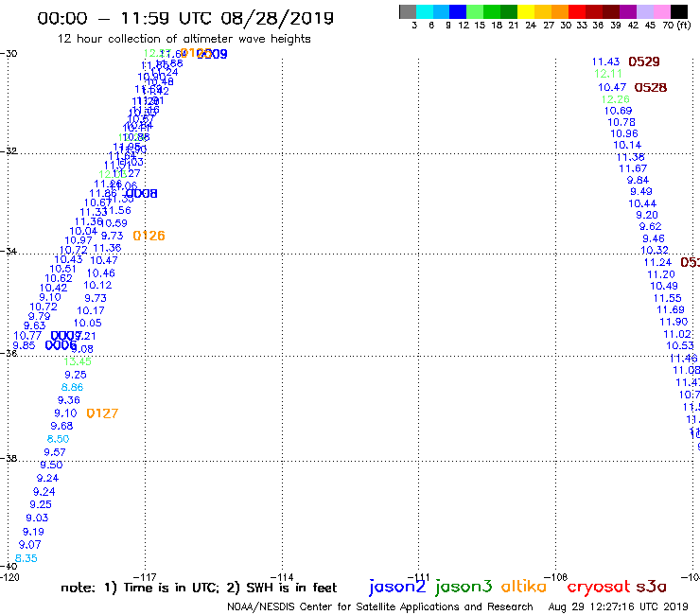700x615 pixels.
Task: Select the bright red 30-33 ft swatch
Action: point(577,11)
